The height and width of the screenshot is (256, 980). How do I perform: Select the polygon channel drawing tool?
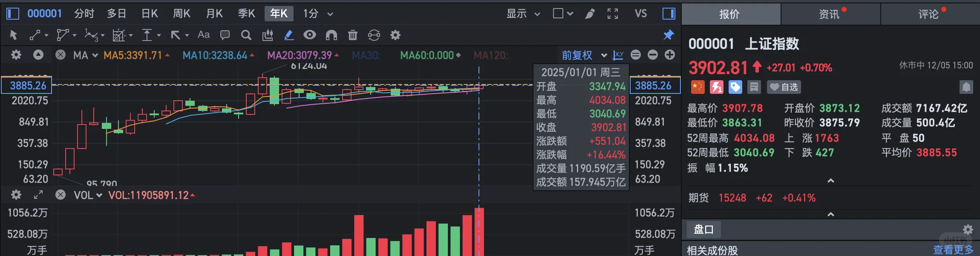click(x=63, y=35)
